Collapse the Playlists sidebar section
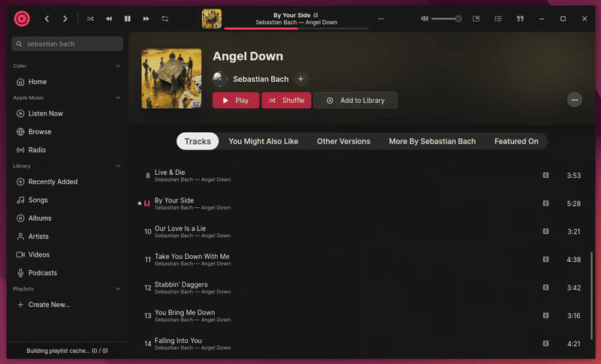 pyautogui.click(x=118, y=289)
